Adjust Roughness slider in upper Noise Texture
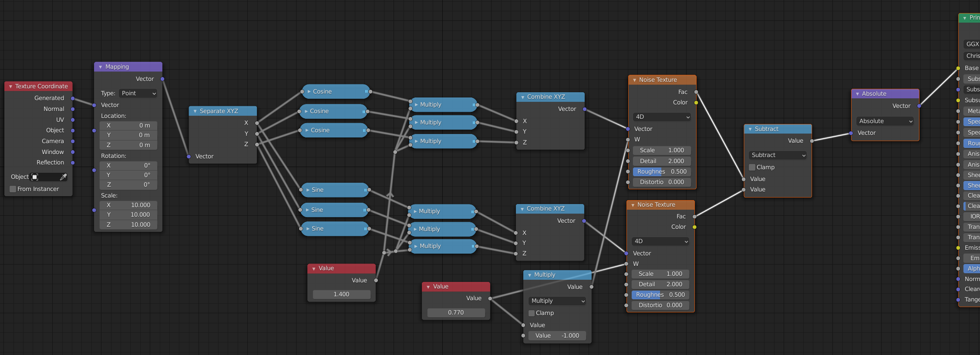Screen dimensions: 980x355 (x=662, y=171)
